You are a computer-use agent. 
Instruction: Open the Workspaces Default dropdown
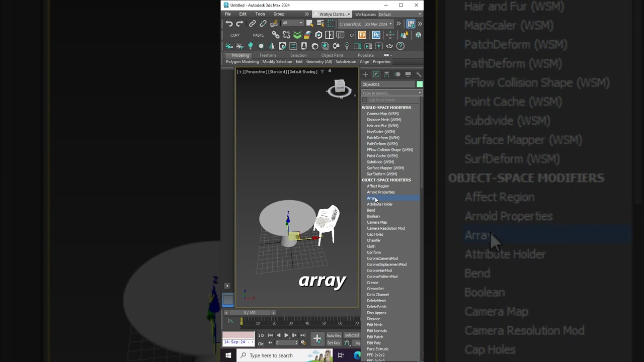(x=399, y=14)
